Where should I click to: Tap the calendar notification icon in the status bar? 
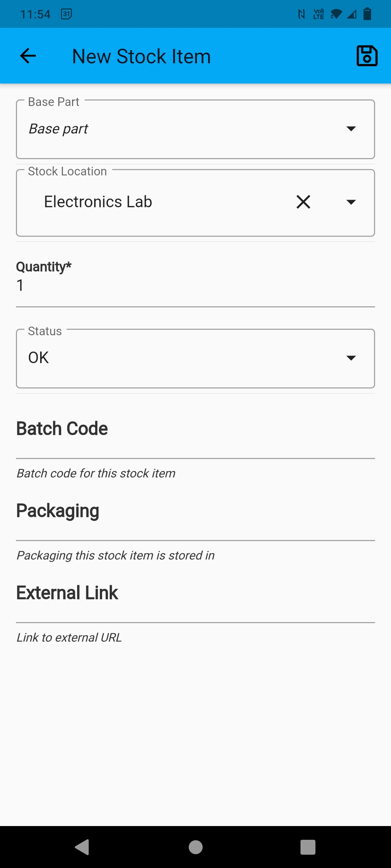click(66, 14)
